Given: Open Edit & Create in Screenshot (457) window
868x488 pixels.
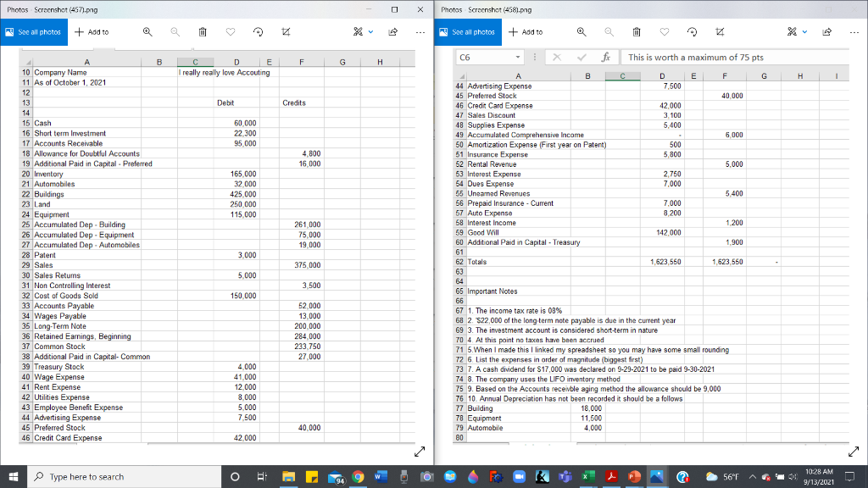Looking at the screenshot, I should (x=359, y=32).
